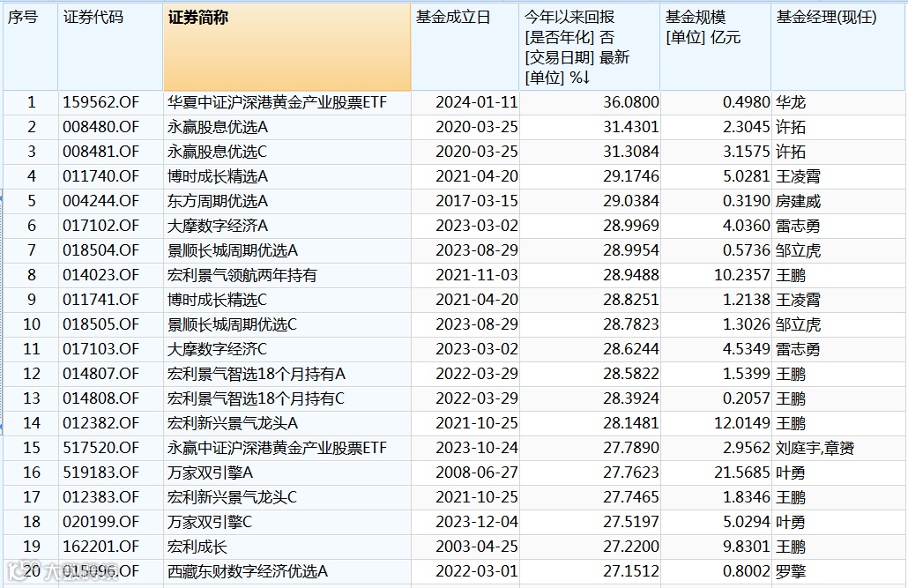Click return value 29.1746
The image size is (908, 588).
[x=630, y=176]
